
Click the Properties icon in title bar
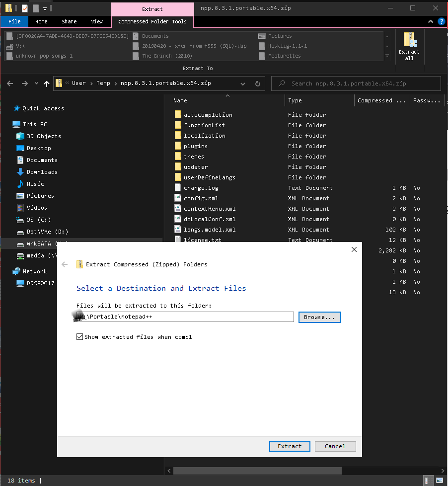[25, 8]
